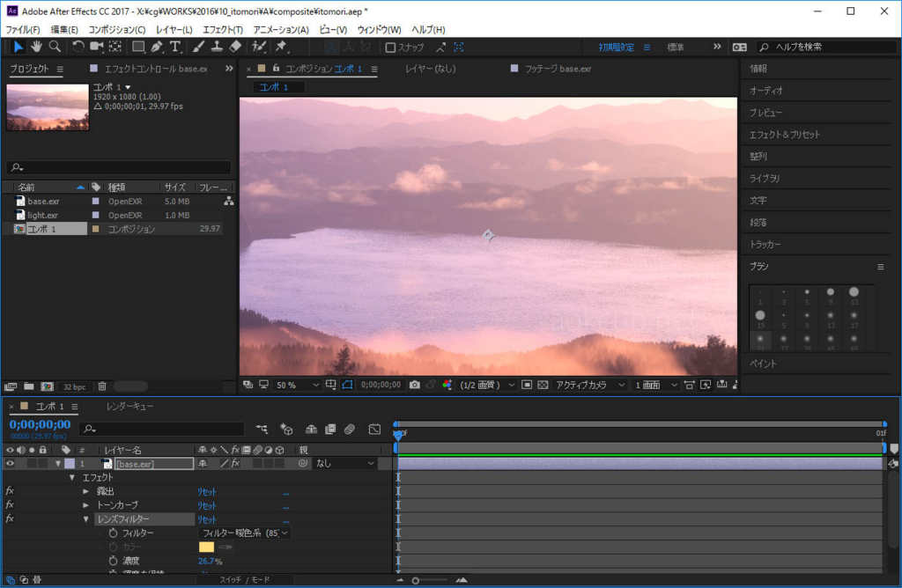Select the Unified Camera tool
The image size is (902, 588).
point(96,47)
